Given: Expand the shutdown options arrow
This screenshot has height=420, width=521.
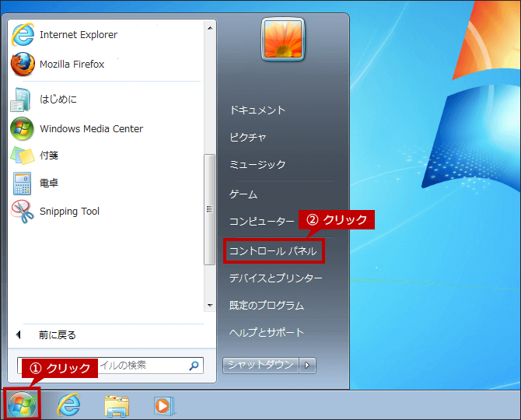Looking at the screenshot, I should coord(307,366).
